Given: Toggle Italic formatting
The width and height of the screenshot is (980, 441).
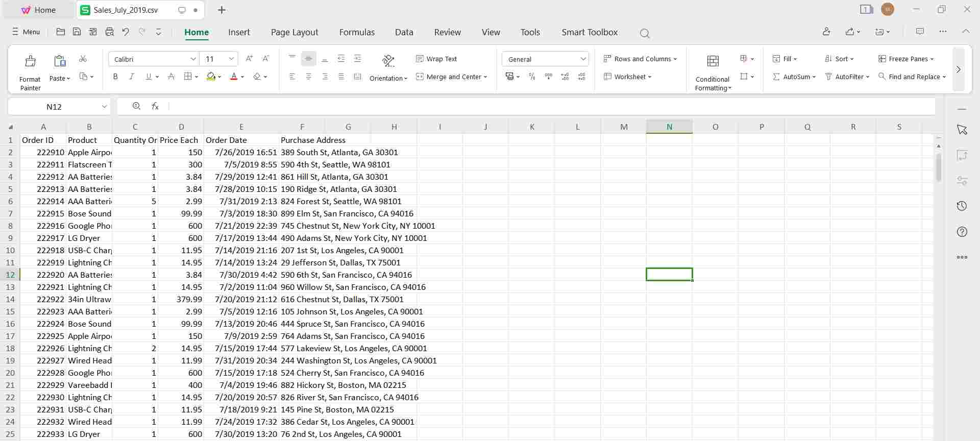Looking at the screenshot, I should click(131, 77).
